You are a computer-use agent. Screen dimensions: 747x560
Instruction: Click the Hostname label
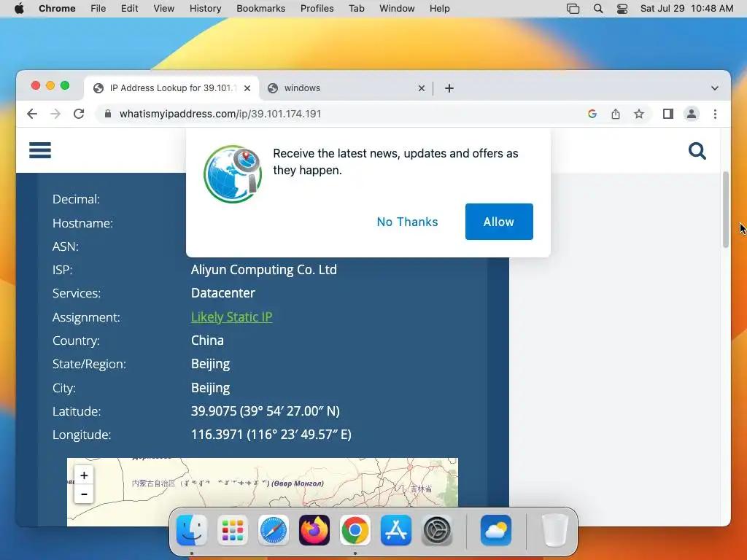82,223
